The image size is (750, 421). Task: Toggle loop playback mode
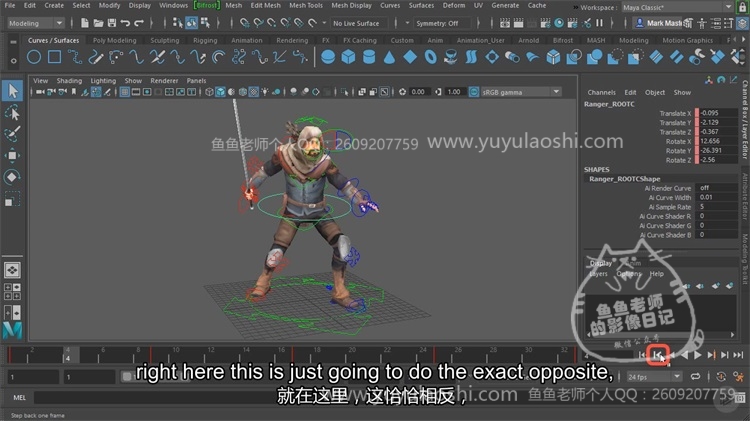(x=695, y=377)
